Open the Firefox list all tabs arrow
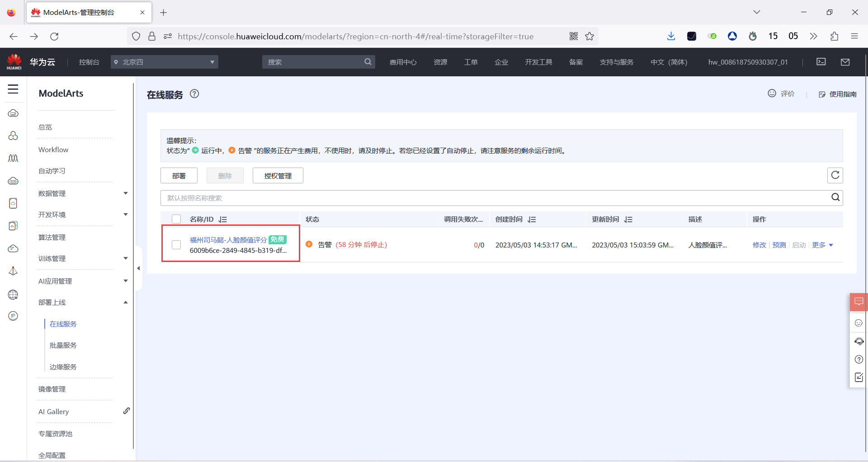The width and height of the screenshot is (868, 462). [x=757, y=12]
